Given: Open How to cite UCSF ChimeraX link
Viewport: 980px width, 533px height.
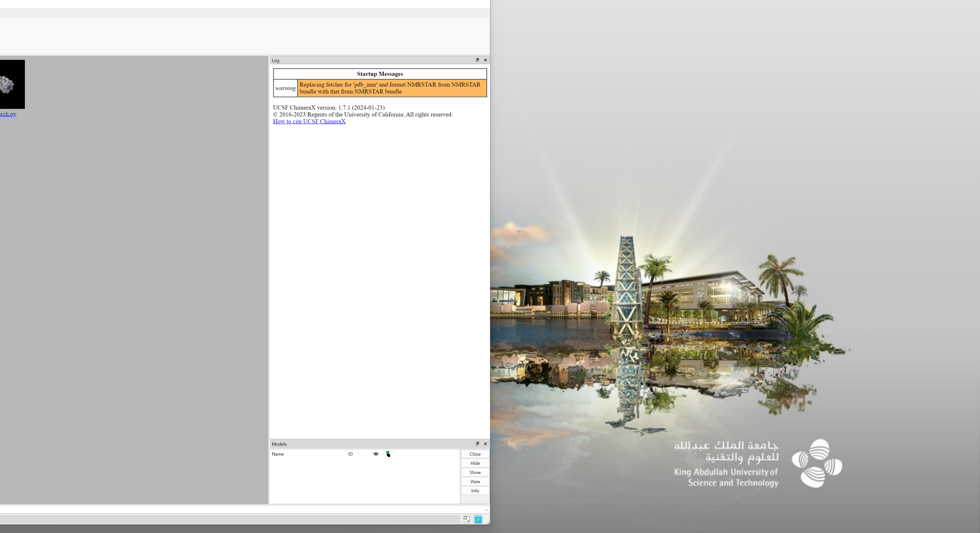Looking at the screenshot, I should pyautogui.click(x=309, y=121).
